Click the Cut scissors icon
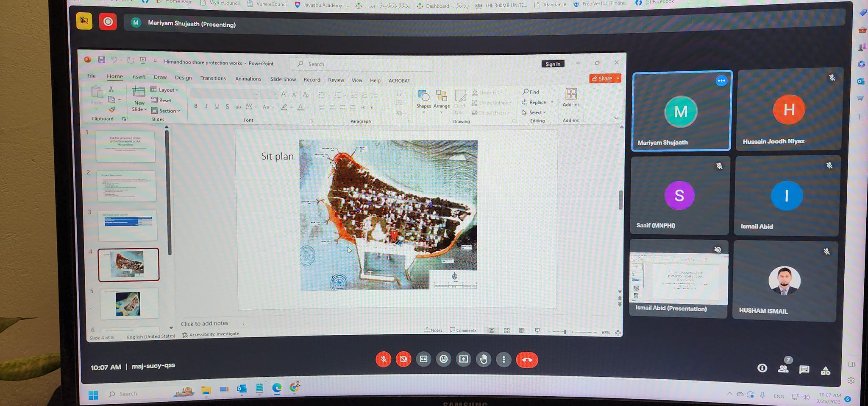 pyautogui.click(x=111, y=89)
